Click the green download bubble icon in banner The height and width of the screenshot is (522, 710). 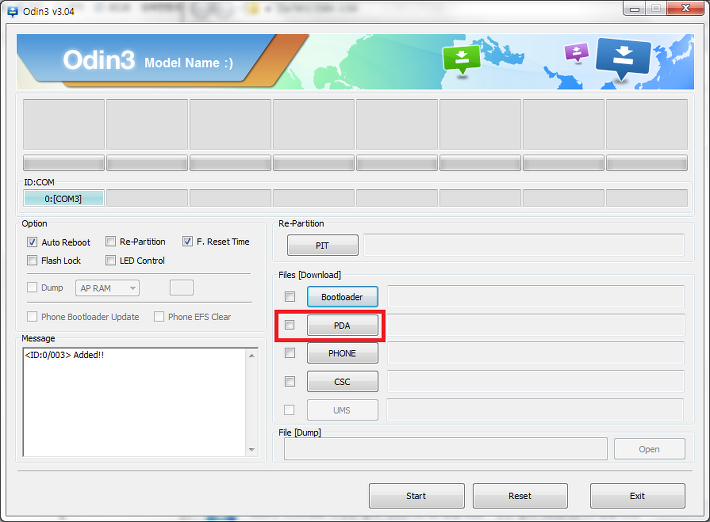[461, 59]
